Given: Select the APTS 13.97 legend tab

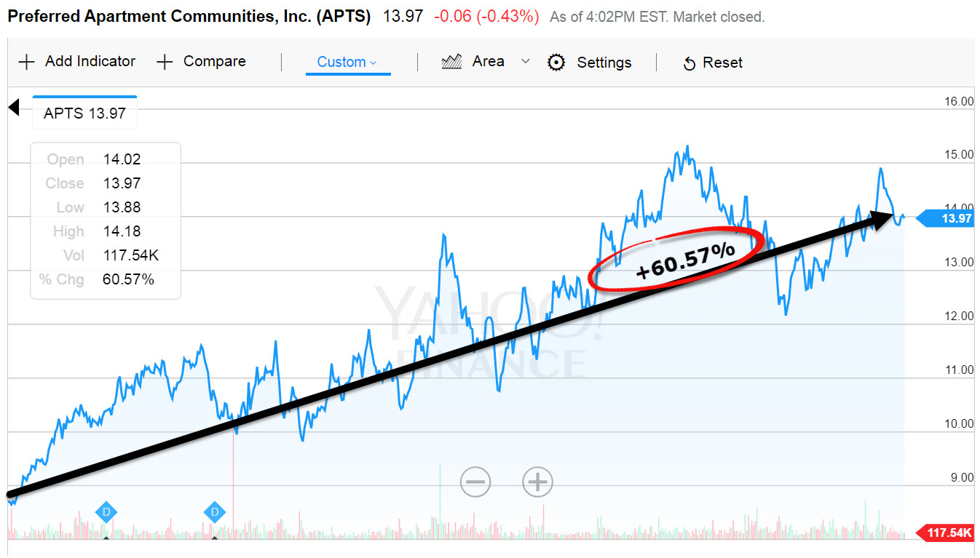Looking at the screenshot, I should [x=84, y=113].
